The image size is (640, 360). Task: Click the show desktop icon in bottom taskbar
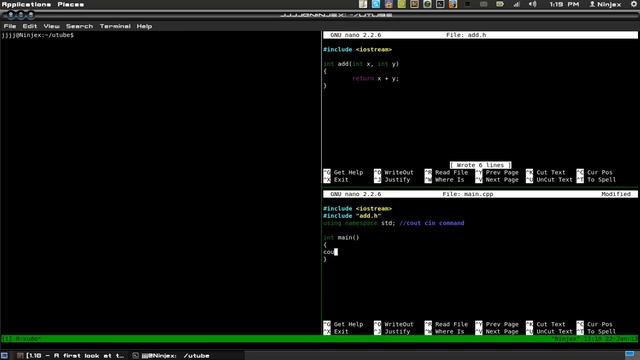pyautogui.click(x=4, y=356)
